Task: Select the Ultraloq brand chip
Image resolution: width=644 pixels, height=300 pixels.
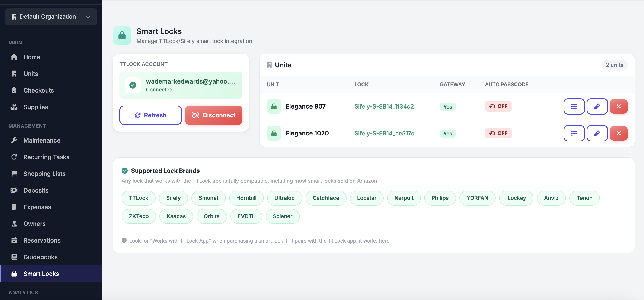Action: pyautogui.click(x=284, y=198)
